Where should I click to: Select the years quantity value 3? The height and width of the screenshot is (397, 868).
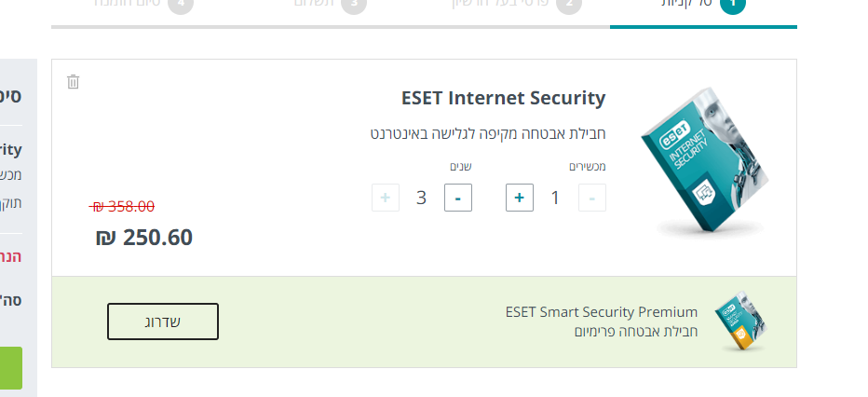click(x=421, y=198)
